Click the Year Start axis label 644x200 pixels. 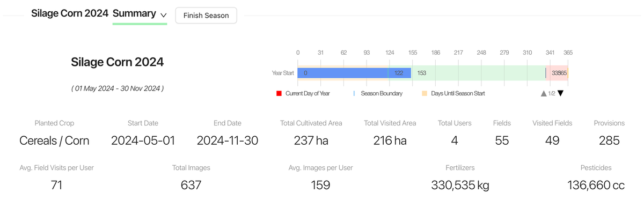(283, 73)
